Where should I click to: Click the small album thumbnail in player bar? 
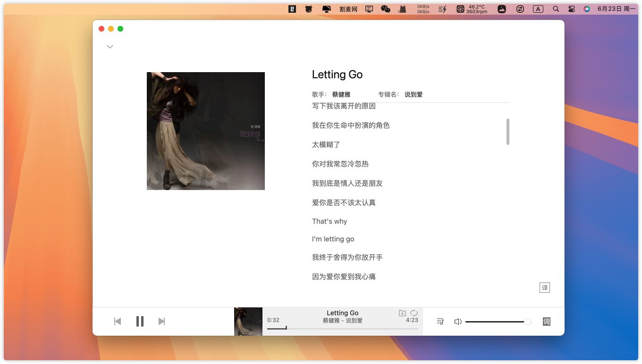pyautogui.click(x=248, y=322)
